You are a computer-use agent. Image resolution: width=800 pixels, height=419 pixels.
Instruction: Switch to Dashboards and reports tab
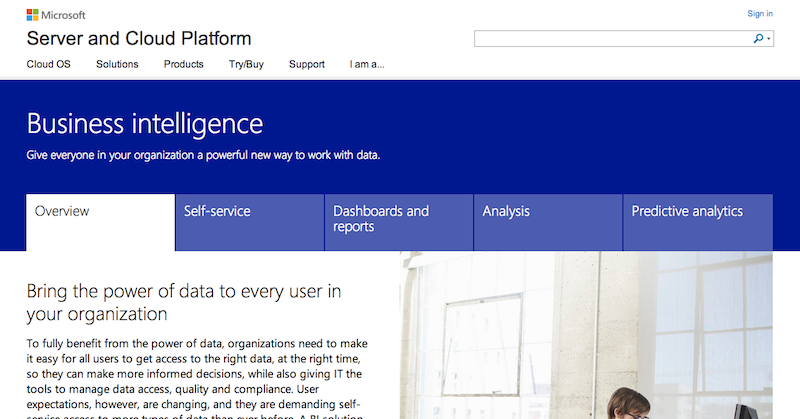pyautogui.click(x=399, y=222)
